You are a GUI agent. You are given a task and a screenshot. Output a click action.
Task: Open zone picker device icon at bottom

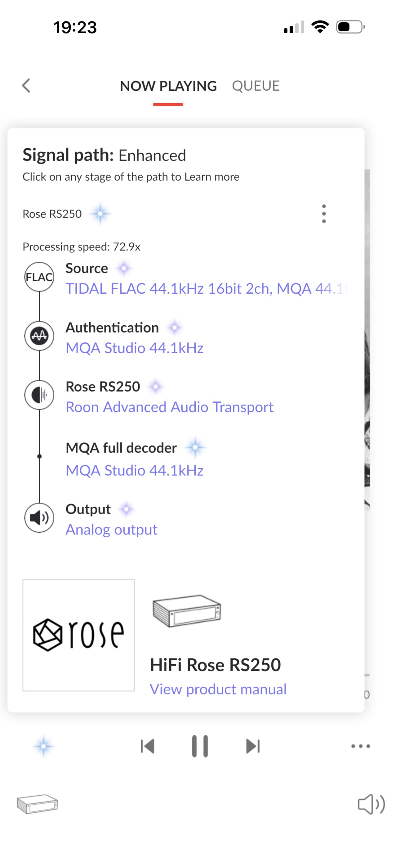pyautogui.click(x=38, y=804)
